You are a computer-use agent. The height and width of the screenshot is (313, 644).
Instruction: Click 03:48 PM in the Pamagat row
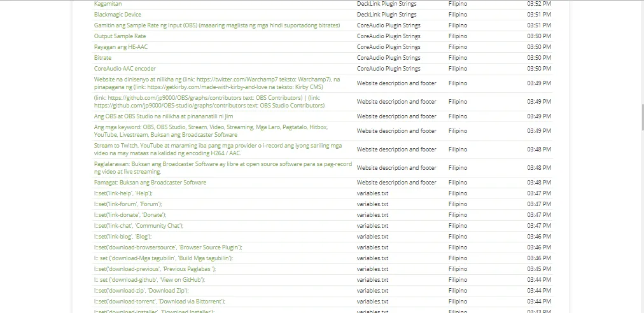[x=539, y=183]
